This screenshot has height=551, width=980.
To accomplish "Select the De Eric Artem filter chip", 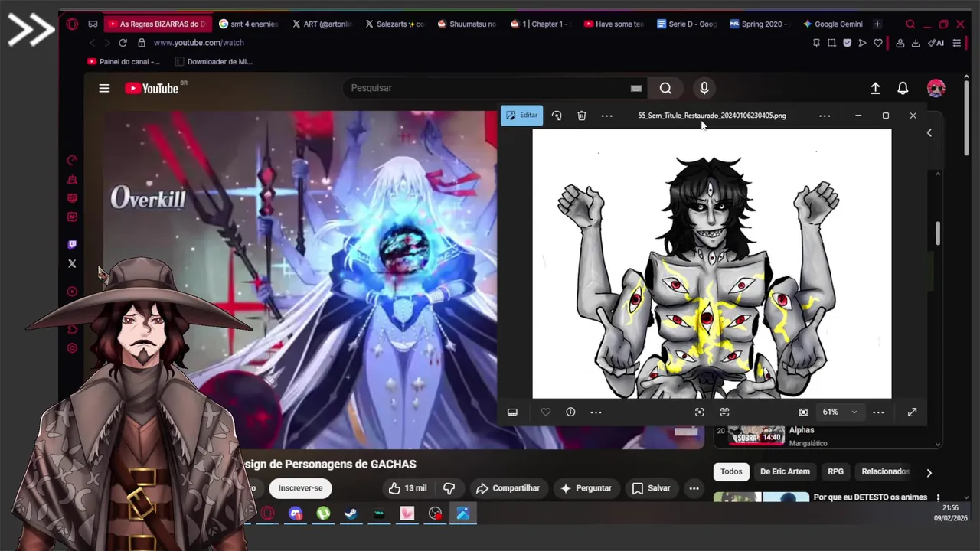I will [x=785, y=471].
